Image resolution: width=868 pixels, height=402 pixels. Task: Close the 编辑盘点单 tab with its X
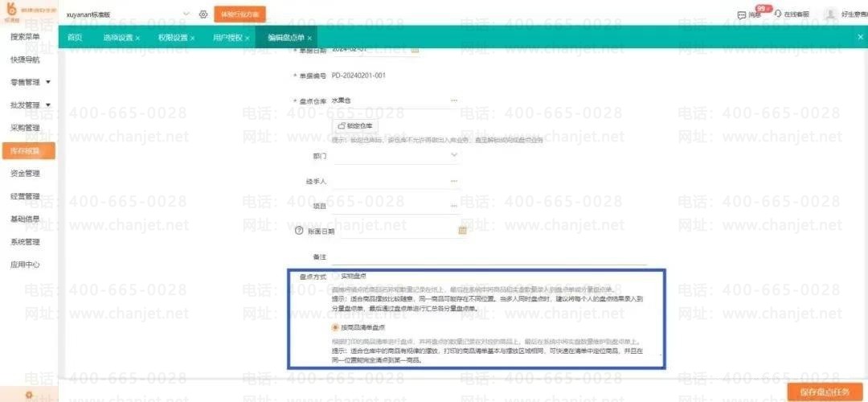(309, 39)
